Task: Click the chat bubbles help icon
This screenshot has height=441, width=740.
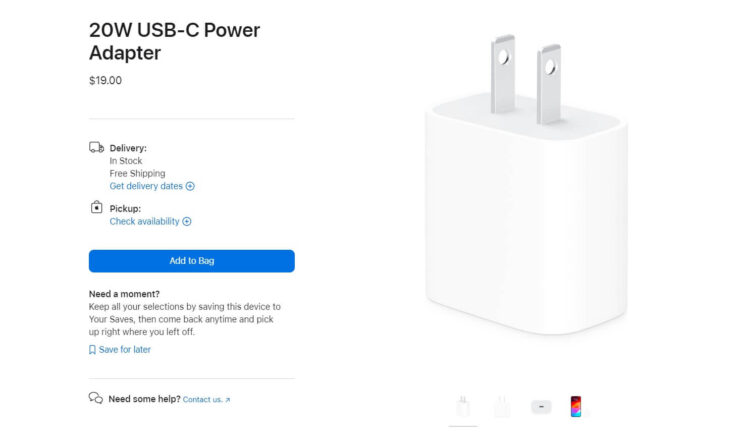Action: point(96,398)
